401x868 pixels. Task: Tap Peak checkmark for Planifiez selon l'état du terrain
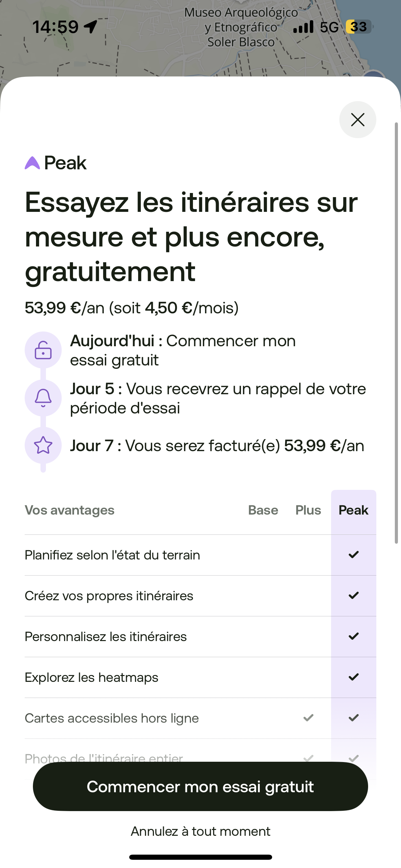pos(353,555)
